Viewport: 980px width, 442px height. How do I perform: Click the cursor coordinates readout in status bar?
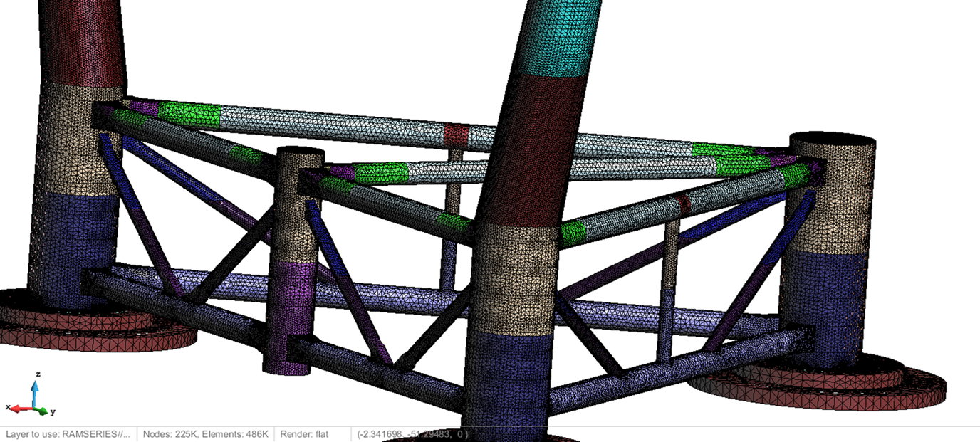[412, 433]
